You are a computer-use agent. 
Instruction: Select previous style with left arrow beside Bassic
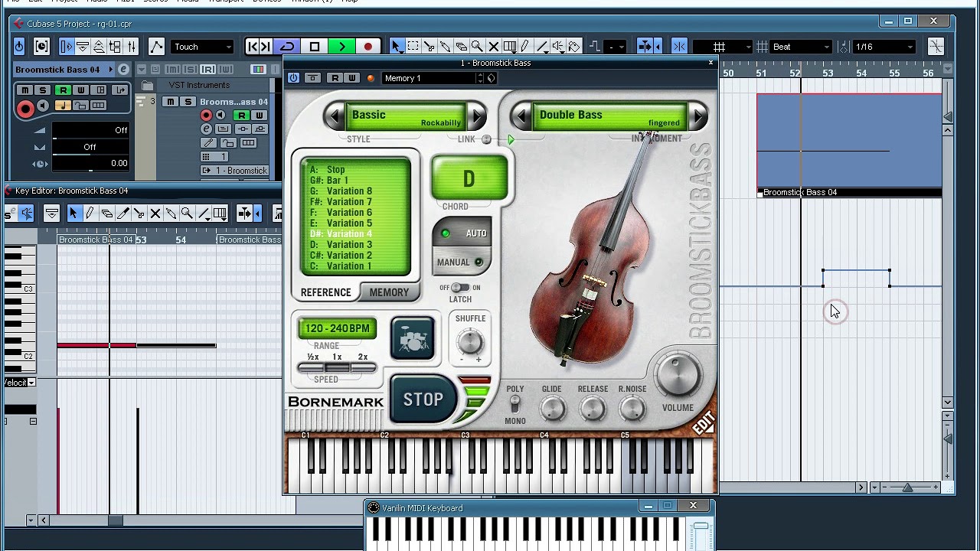[x=334, y=116]
